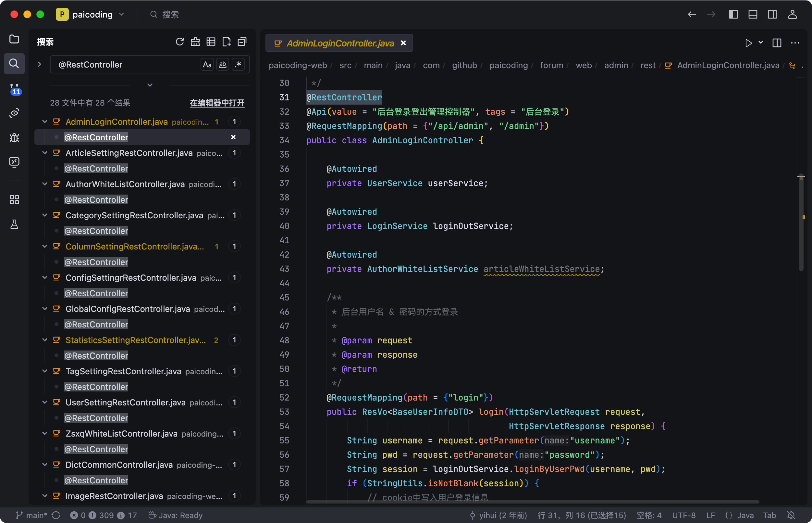Viewport: 812px width, 523px height.
Task: Expand the replace field chevron
Action: 39,65
